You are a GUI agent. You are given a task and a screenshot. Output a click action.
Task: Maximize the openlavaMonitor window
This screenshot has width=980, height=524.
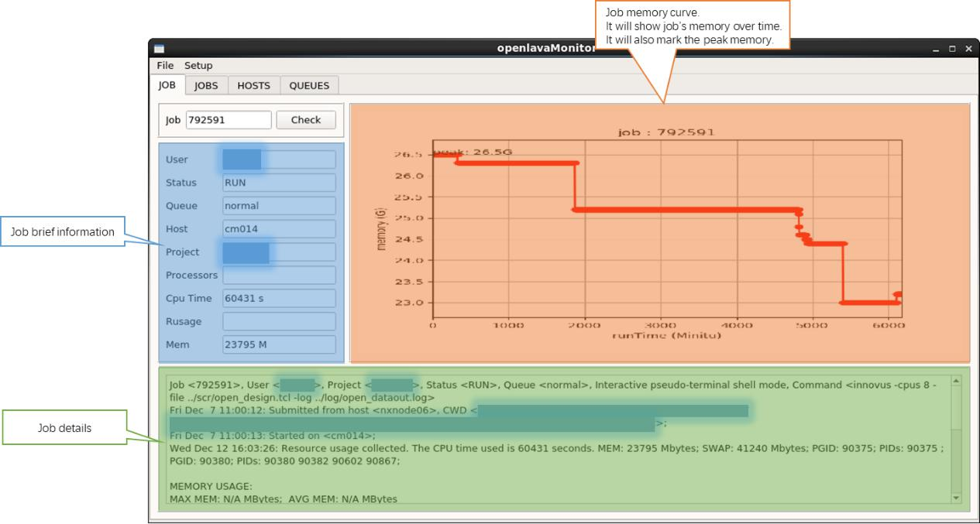point(953,49)
